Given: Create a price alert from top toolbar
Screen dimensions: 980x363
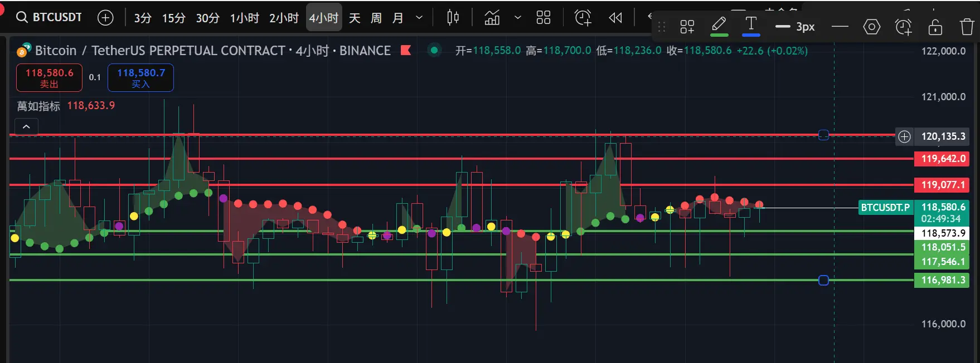Looking at the screenshot, I should pos(583,18).
